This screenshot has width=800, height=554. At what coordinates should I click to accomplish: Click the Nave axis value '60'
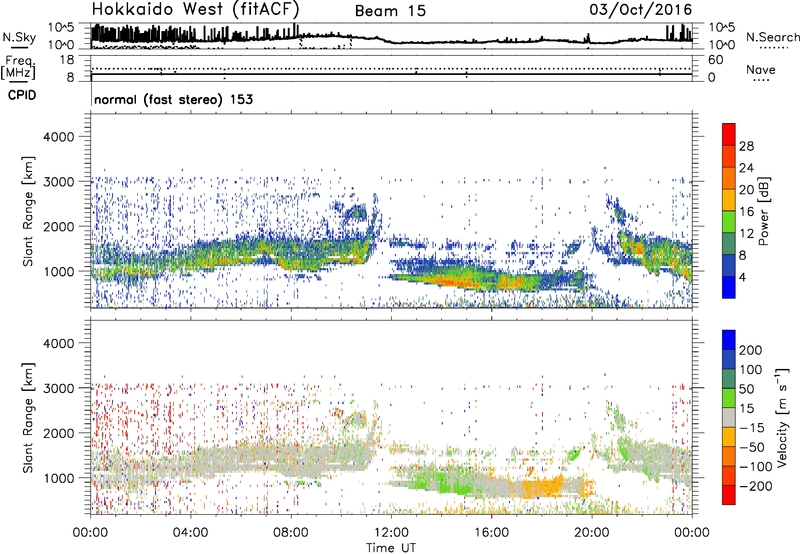pyautogui.click(x=715, y=60)
